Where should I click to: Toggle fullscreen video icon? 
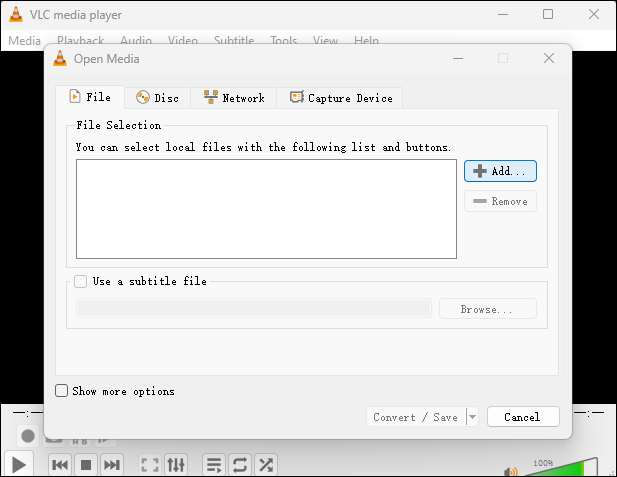[x=150, y=465]
